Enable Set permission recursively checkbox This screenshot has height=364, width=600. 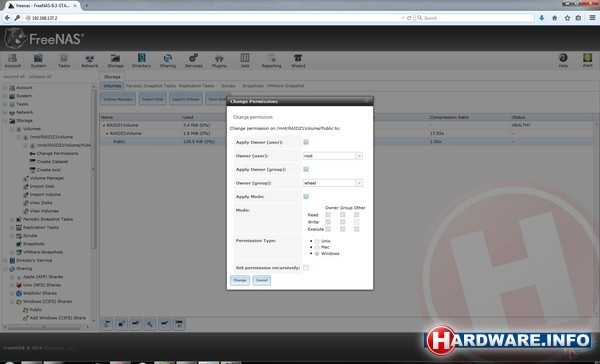tap(306, 268)
